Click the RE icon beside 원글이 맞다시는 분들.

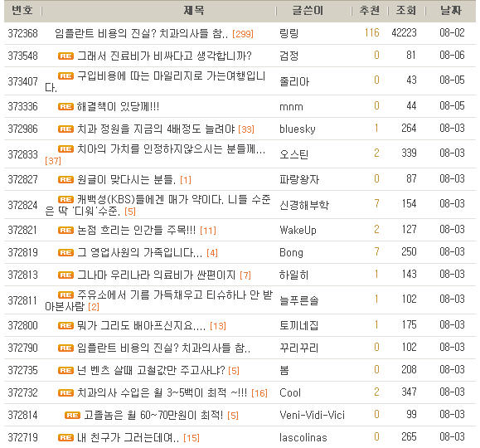coord(65,179)
